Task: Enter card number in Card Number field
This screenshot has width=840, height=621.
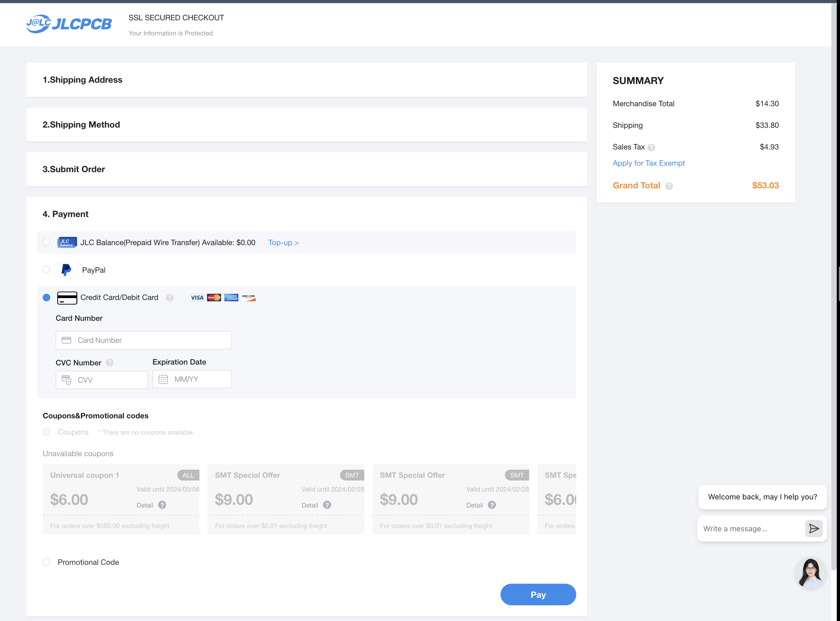Action: [144, 340]
